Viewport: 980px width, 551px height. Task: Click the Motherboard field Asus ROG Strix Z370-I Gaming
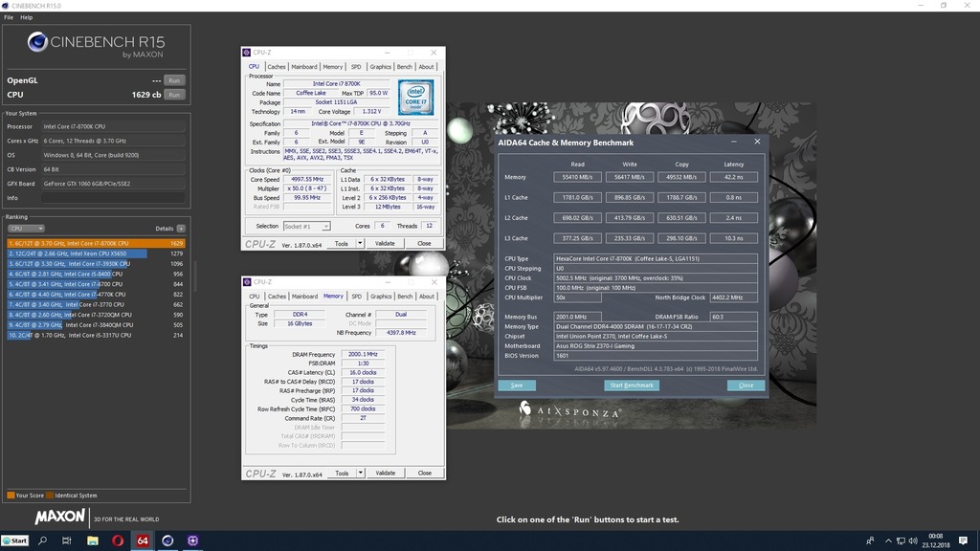point(656,346)
